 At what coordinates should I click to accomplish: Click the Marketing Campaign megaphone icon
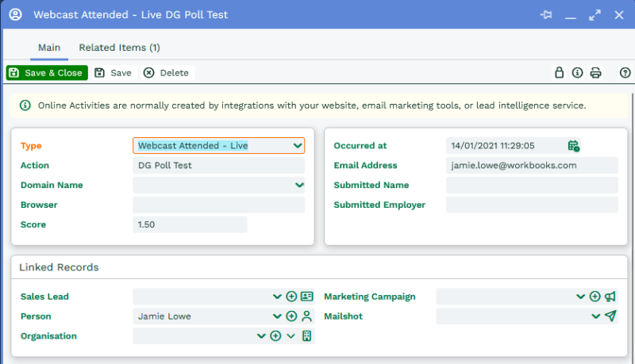click(x=610, y=297)
